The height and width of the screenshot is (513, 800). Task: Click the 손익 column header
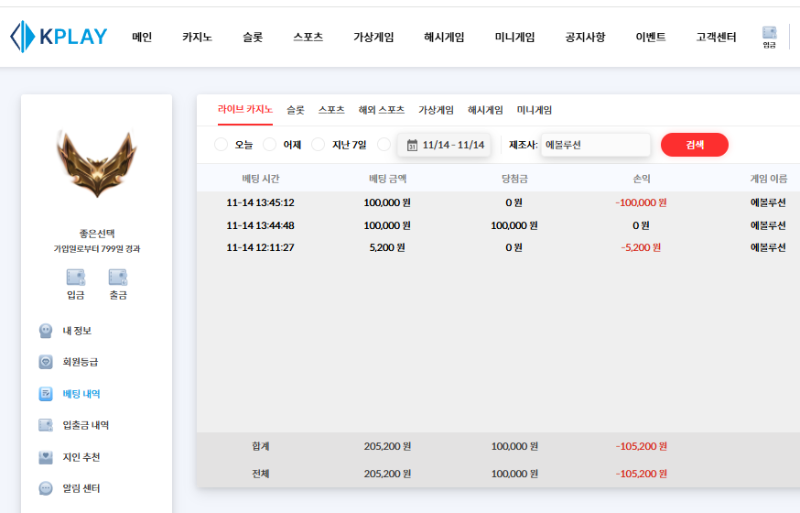pos(641,179)
